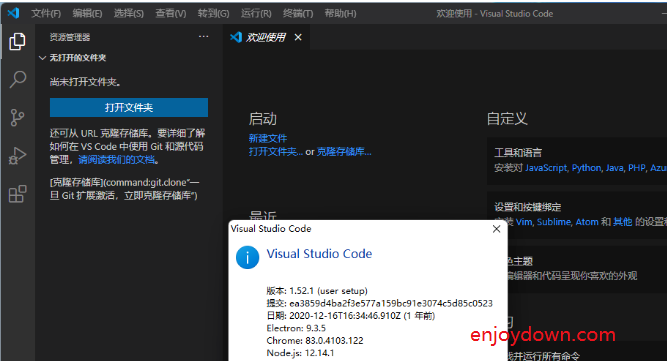Click the Chrome: 83.0.4103.122 line
667x361 pixels.
[315, 341]
